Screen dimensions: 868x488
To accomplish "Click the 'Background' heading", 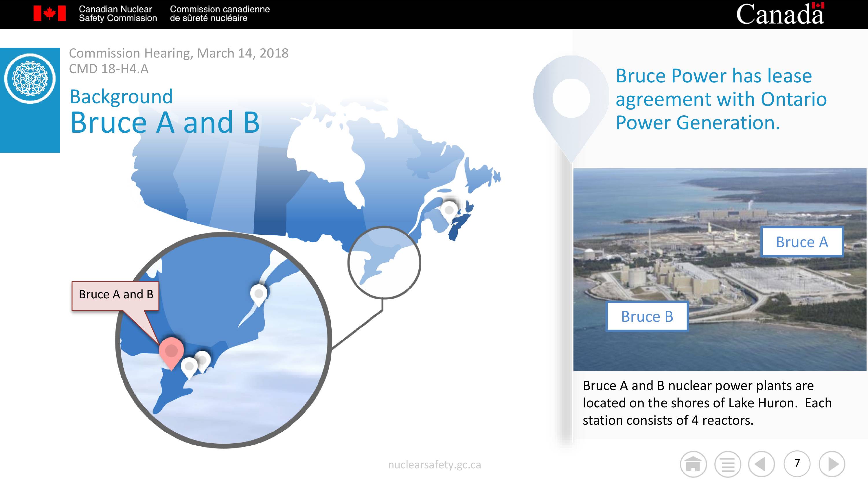I will coord(121,97).
